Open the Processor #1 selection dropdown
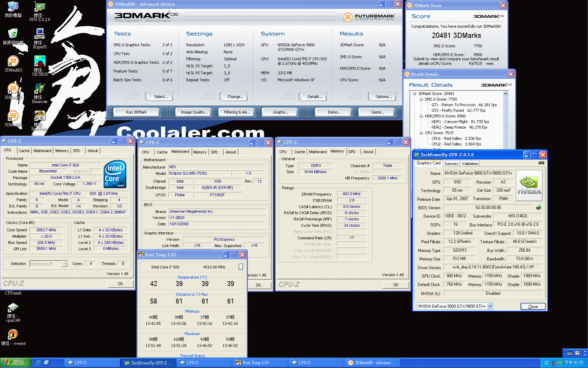The width and height of the screenshot is (588, 368). click(x=64, y=264)
